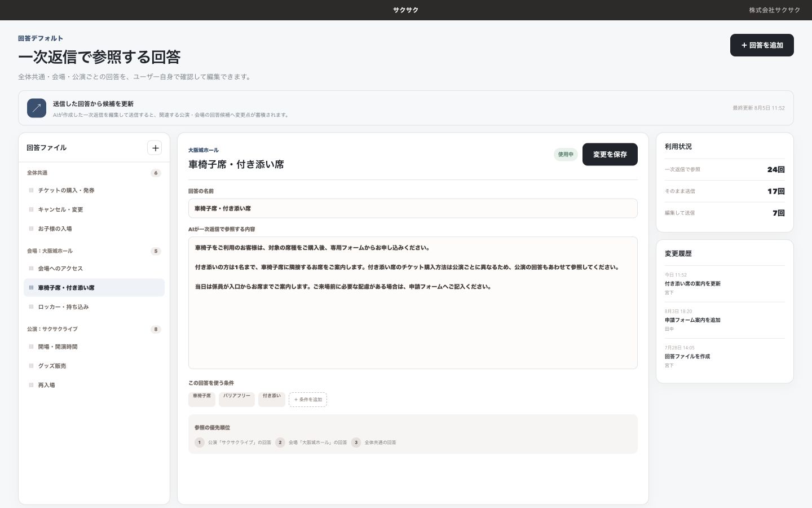Open history entry 申請フォーム案内を追加

click(x=725, y=320)
